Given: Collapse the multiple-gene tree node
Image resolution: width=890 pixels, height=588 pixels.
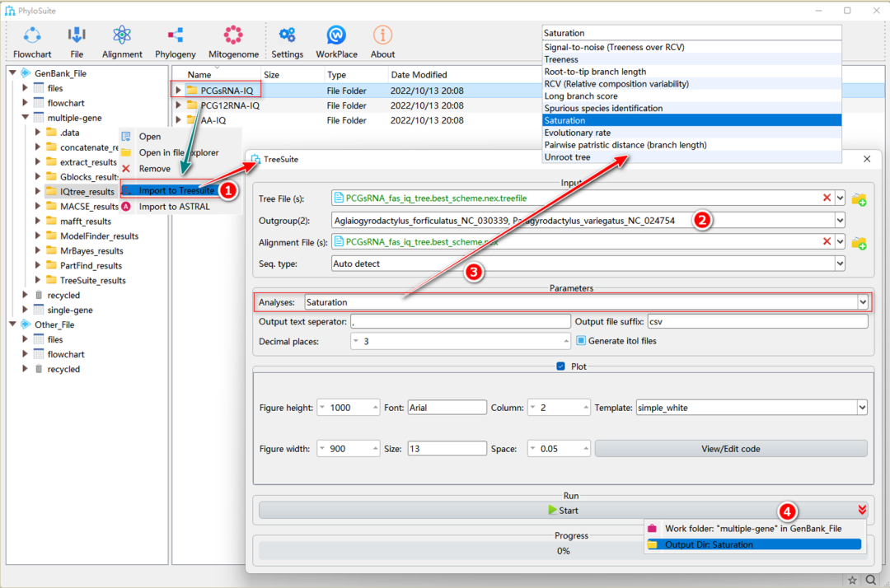Looking at the screenshot, I should (25, 118).
